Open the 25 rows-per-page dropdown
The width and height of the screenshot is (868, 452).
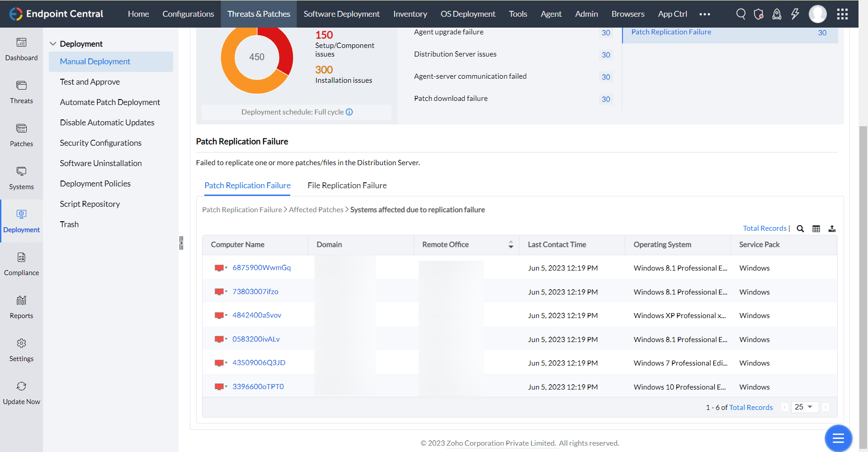804,407
